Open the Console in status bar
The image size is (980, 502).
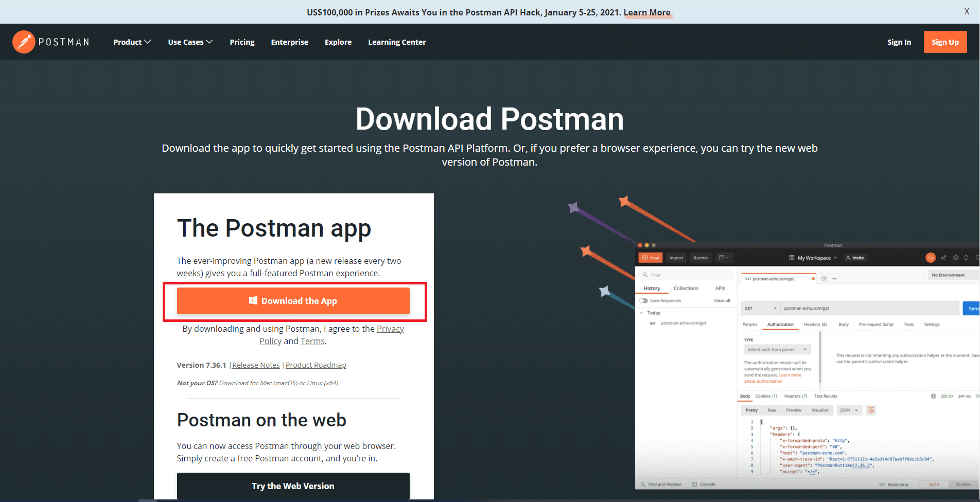(704, 485)
